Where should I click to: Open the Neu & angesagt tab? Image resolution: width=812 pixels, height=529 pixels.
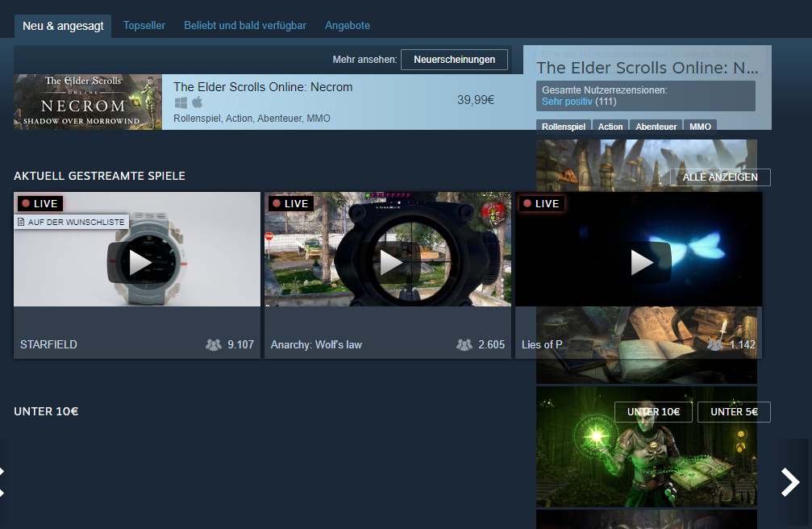pyautogui.click(x=63, y=26)
